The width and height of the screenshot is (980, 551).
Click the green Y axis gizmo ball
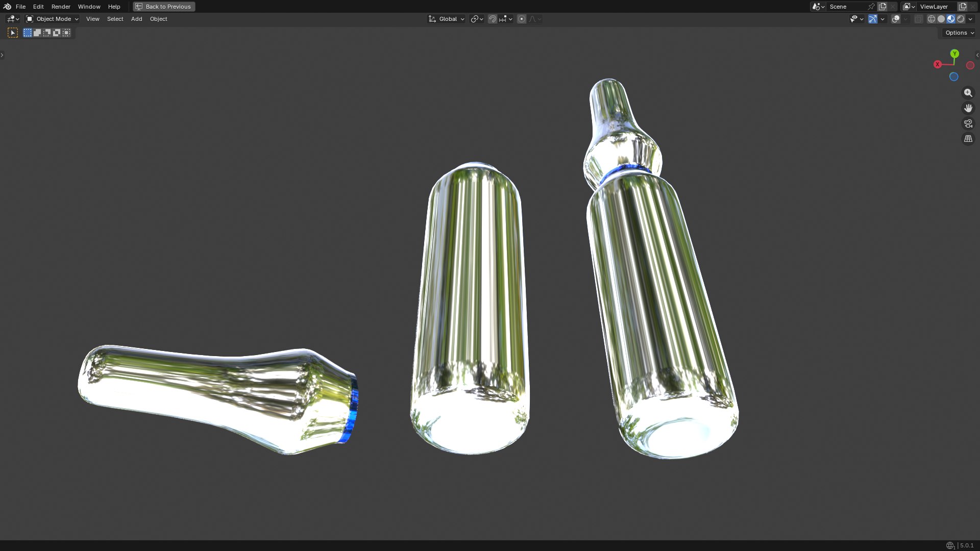954,54
